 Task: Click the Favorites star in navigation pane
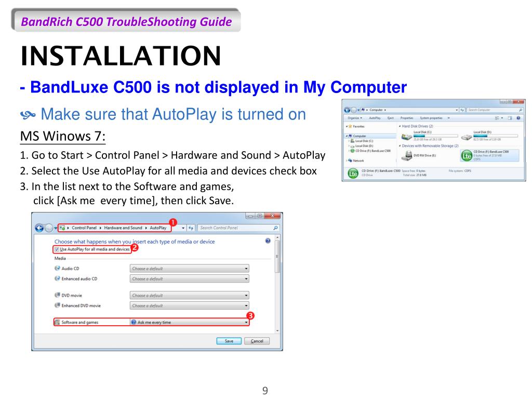coord(350,126)
